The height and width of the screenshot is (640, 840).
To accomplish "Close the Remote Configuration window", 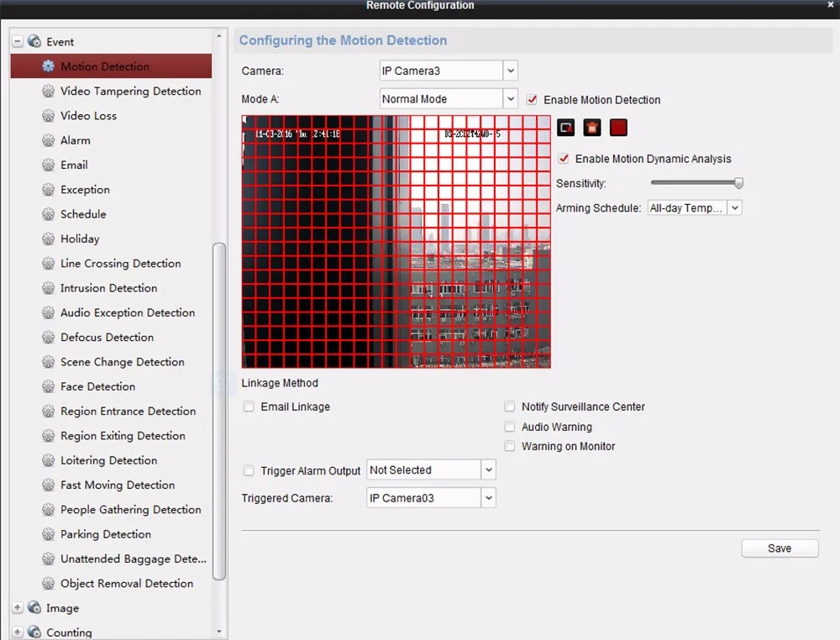I will [x=831, y=4].
